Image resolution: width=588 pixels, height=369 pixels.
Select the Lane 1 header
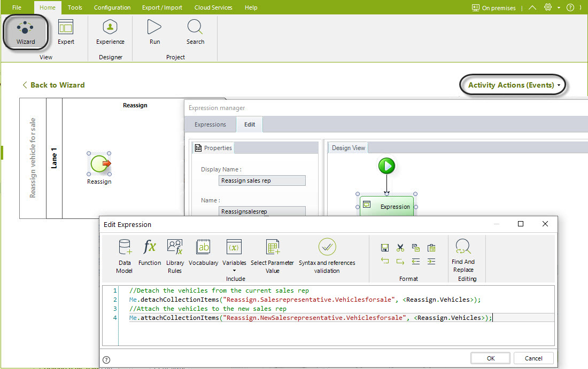(54, 158)
